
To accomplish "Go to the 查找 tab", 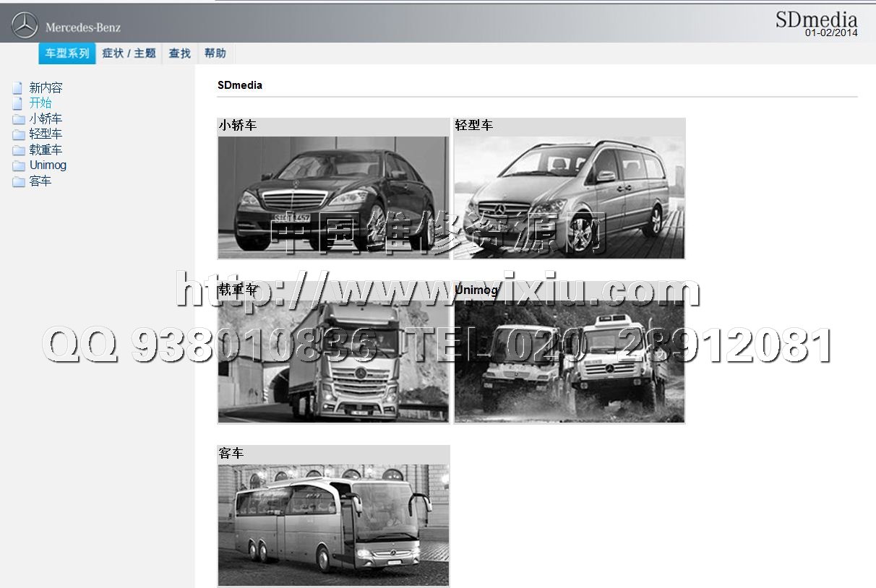I will [x=179, y=53].
